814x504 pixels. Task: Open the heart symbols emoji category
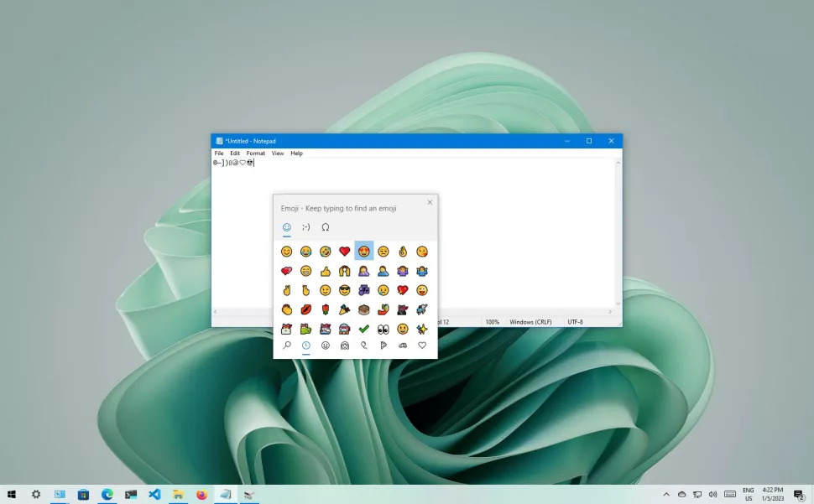(422, 346)
